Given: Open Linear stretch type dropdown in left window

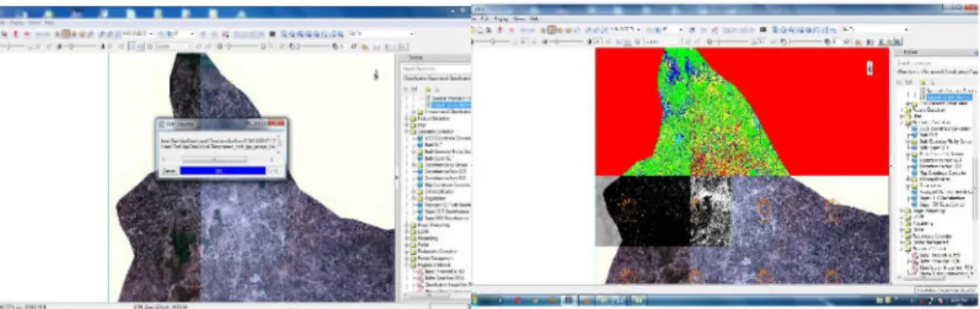Looking at the screenshot, I should pos(175,46).
